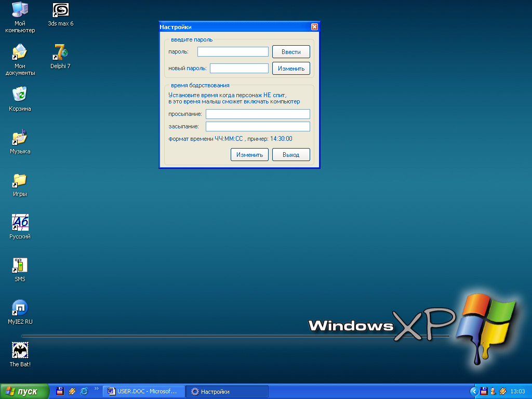Select the Delphi 7 desktop shortcut

(x=60, y=57)
